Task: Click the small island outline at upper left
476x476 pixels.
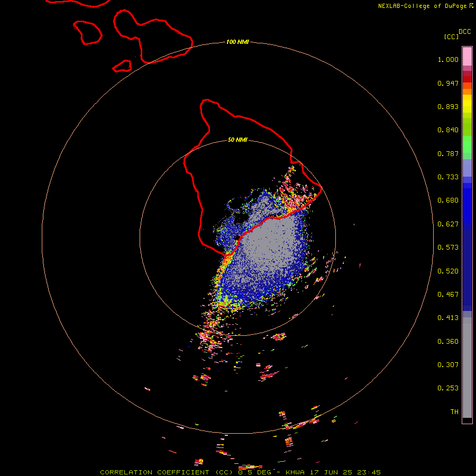Action: 87,32
